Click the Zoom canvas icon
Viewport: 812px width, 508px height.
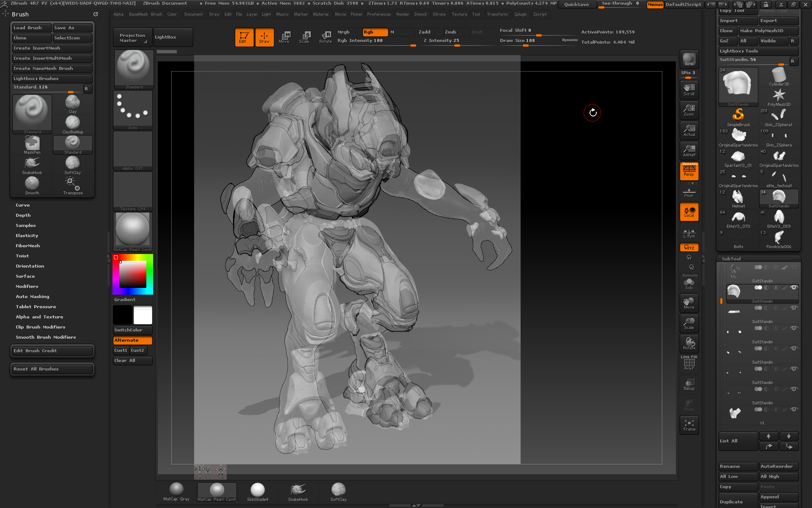pyautogui.click(x=689, y=110)
